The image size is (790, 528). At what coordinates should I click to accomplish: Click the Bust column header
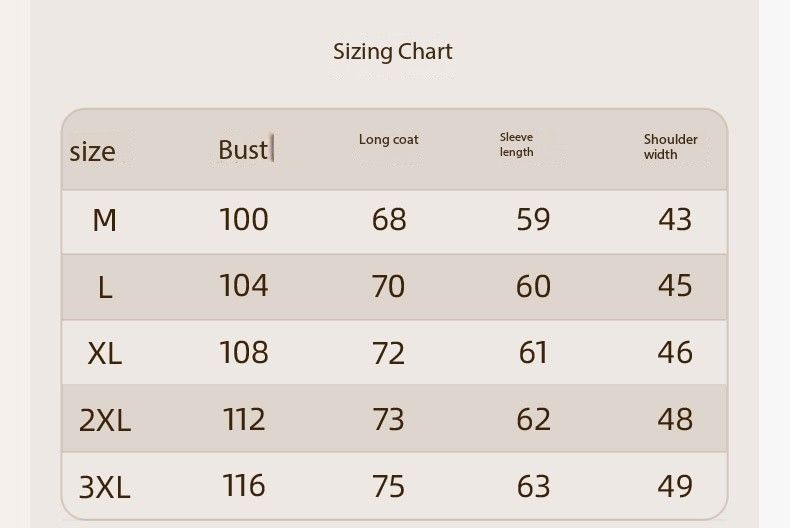243,150
